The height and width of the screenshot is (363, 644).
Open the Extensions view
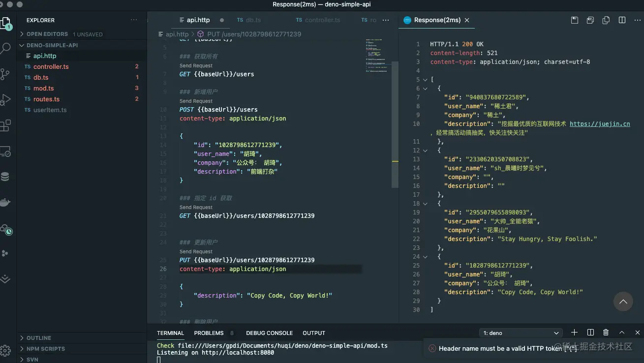[6, 125]
